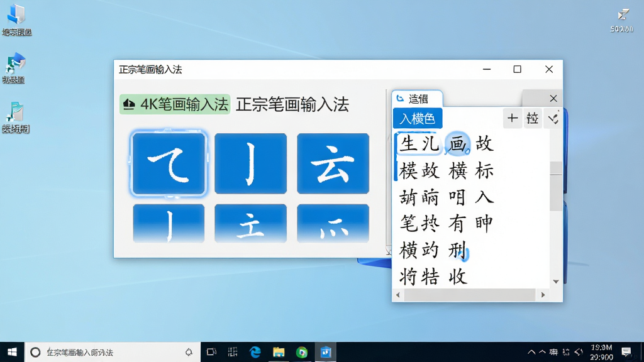Screen dimensions: 644x362
Task: Click the down arrow of candidate list scrollbar
Action: (556, 282)
